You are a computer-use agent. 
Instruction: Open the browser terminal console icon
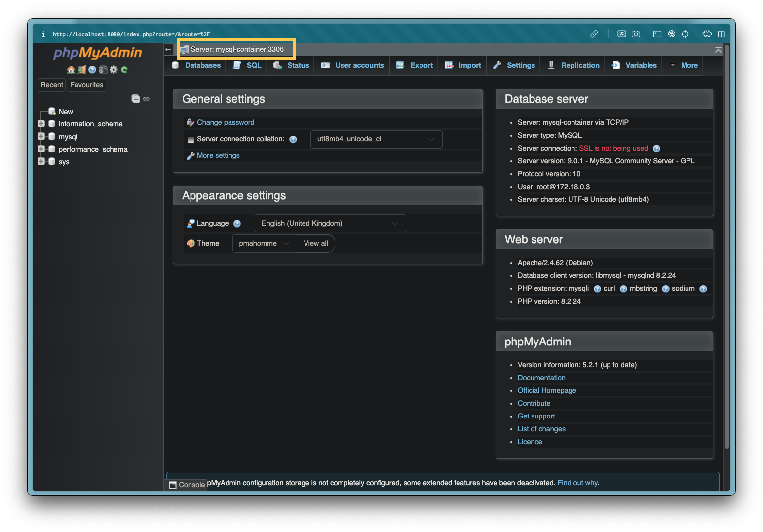click(x=657, y=34)
